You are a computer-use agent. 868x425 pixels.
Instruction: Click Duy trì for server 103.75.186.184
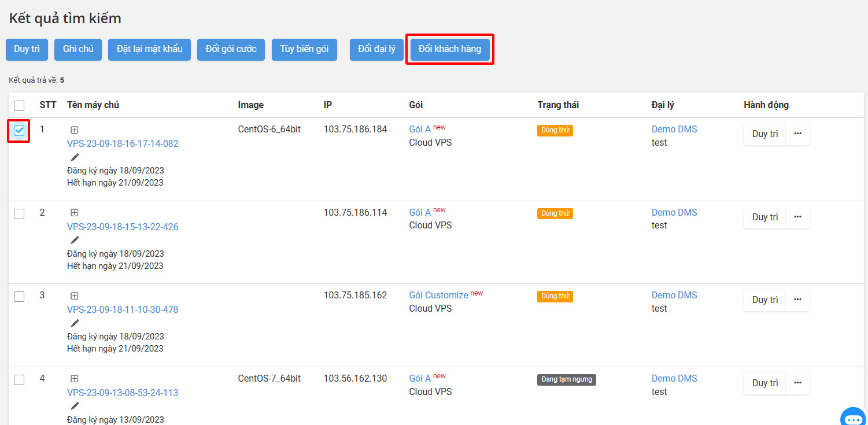[x=765, y=134]
